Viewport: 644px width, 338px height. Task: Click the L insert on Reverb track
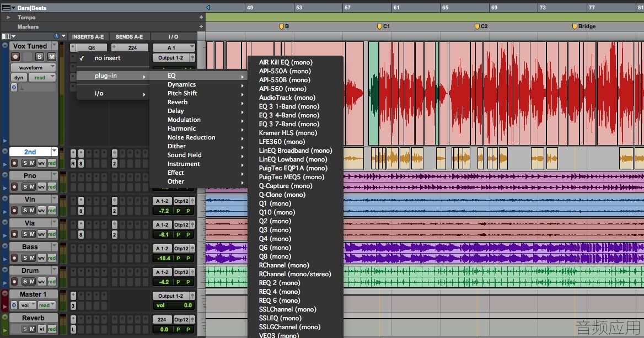click(x=73, y=329)
